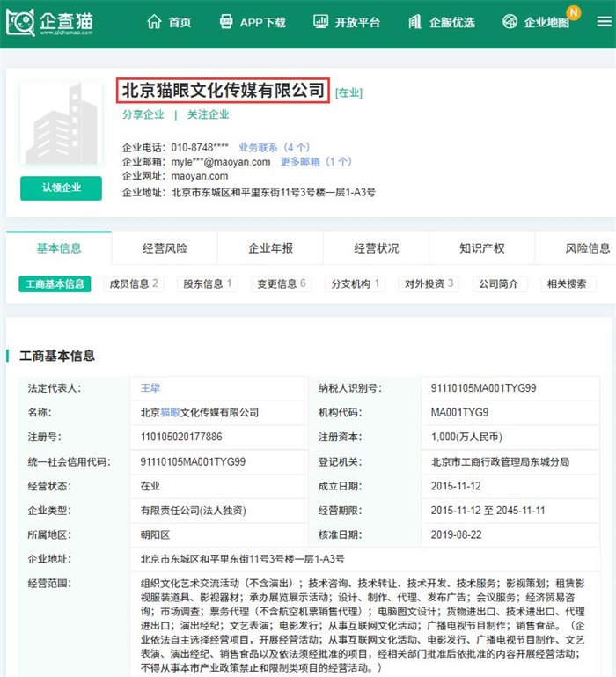Open legal representative 王牮 link
616x677 pixels.
[x=150, y=387]
